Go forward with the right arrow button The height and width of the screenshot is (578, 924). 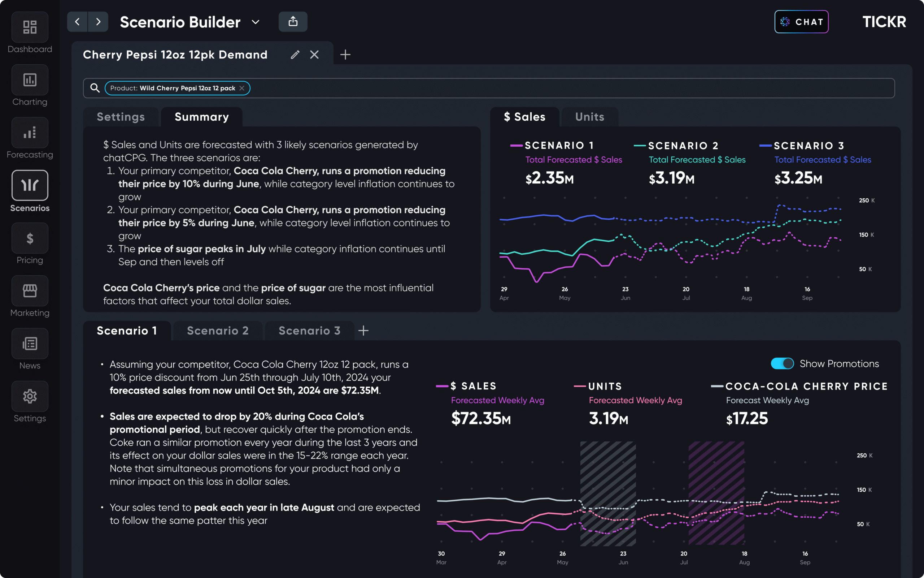coord(98,22)
